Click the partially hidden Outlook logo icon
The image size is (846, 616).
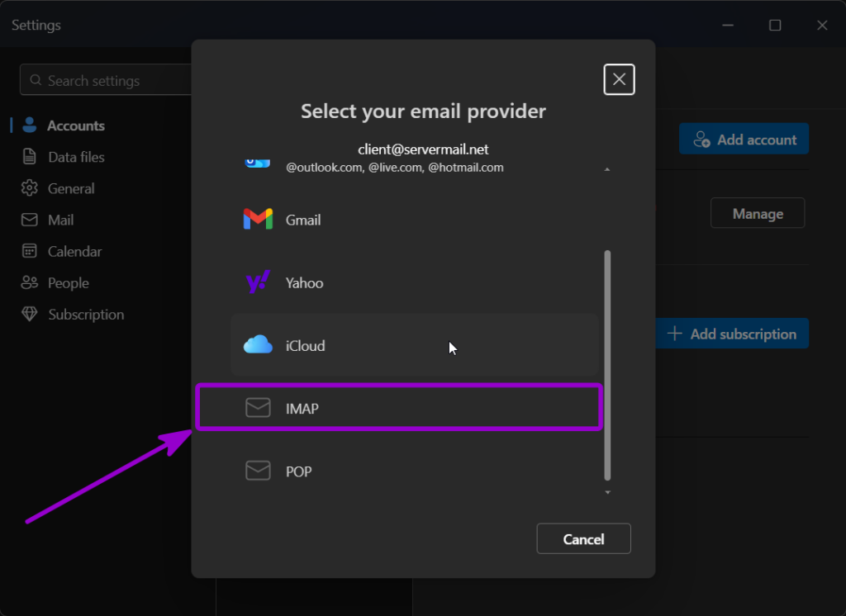(258, 163)
